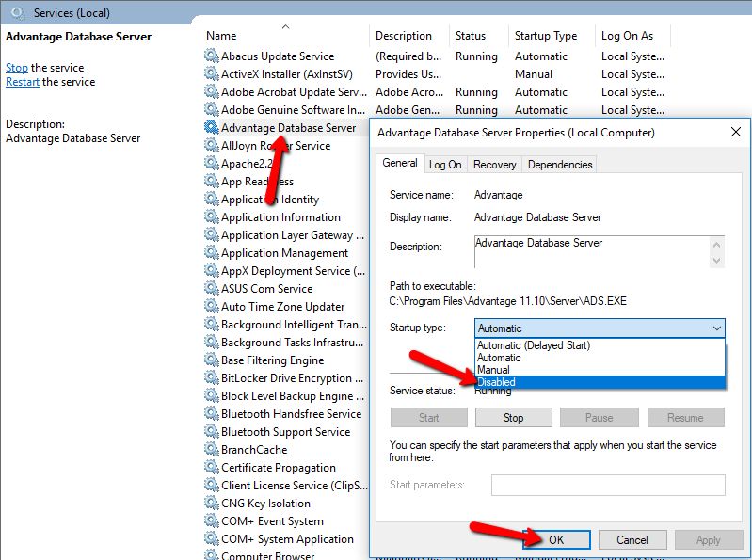Viewport: 752px width, 560px height.
Task: Click the AppX Deployment Service gear icon
Action: (x=211, y=270)
